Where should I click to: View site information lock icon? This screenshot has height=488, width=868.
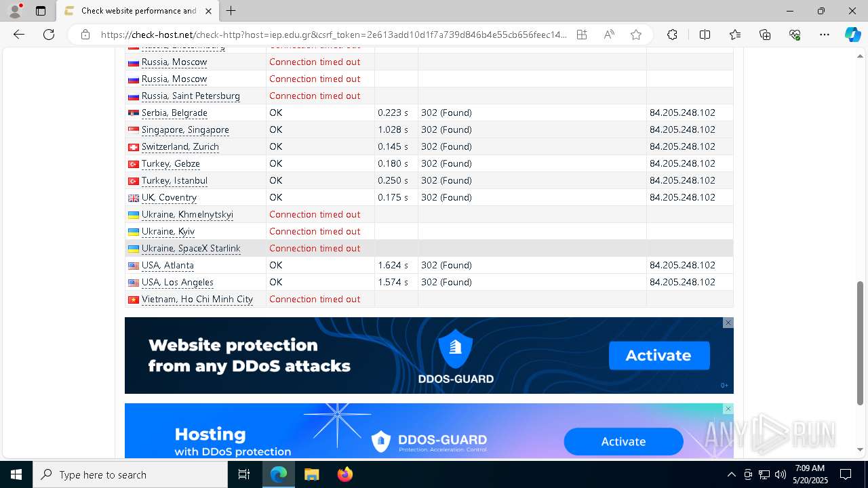(85, 35)
